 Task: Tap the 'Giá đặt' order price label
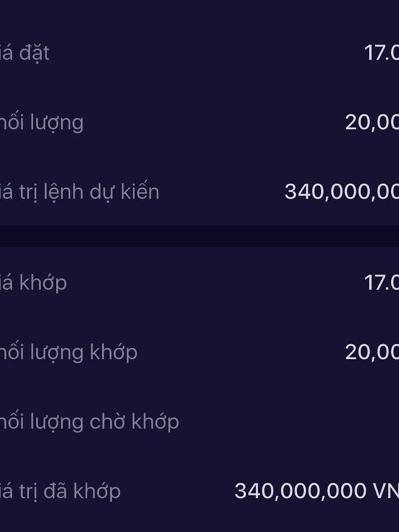pos(25,53)
